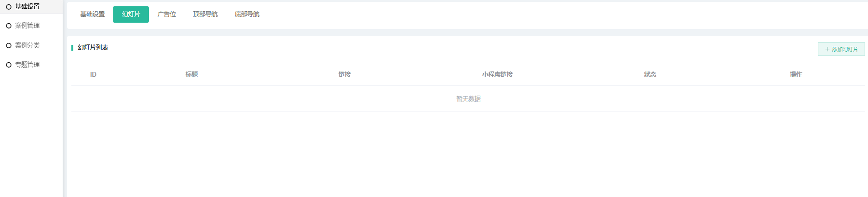Click the 操作 column header
868x197 pixels.
(796, 74)
